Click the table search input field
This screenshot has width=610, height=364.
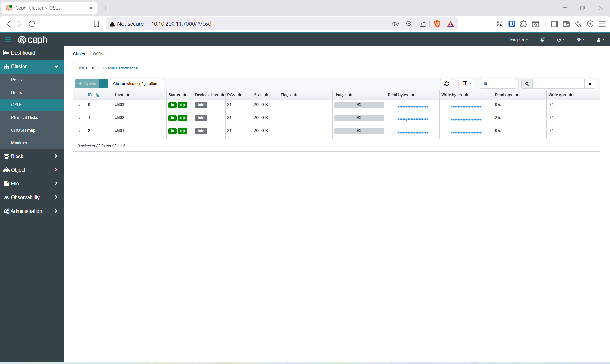[559, 84]
